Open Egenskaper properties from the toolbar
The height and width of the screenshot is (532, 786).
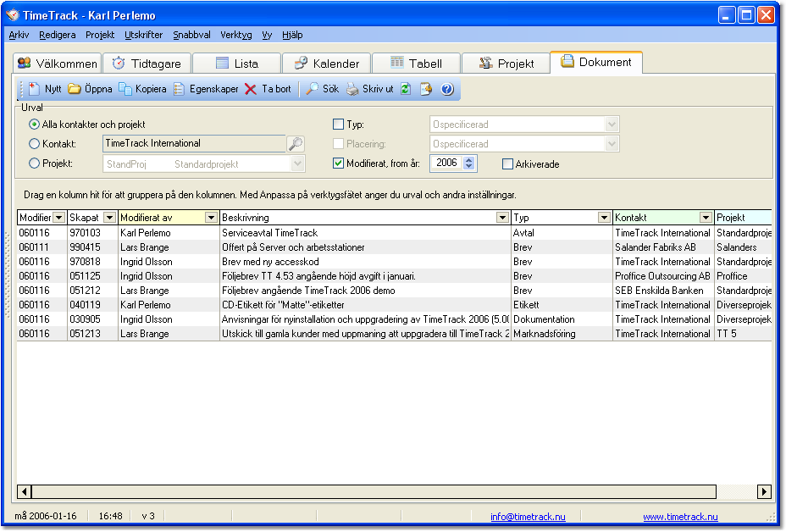coord(206,89)
